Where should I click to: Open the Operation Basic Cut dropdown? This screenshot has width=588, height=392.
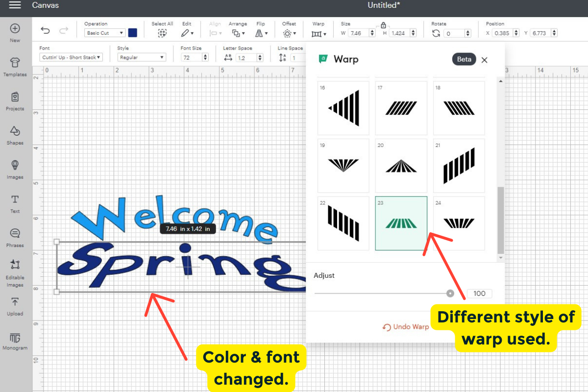[x=105, y=33]
